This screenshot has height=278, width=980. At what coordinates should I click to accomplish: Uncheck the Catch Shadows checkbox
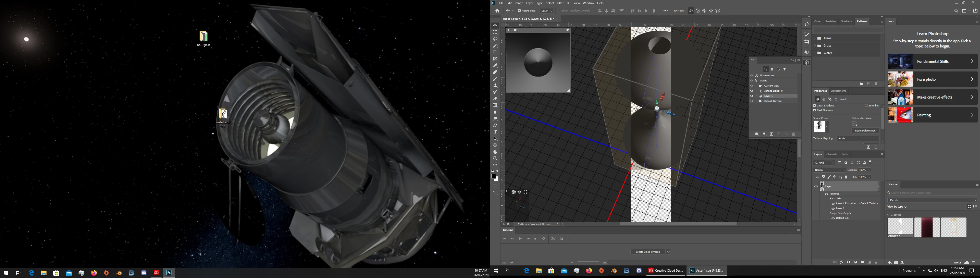point(815,105)
